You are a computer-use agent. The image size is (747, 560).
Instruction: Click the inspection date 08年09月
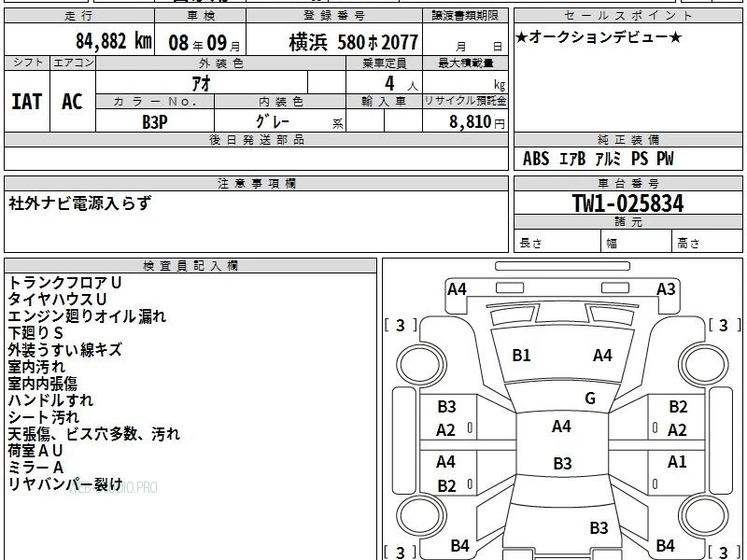click(x=204, y=43)
